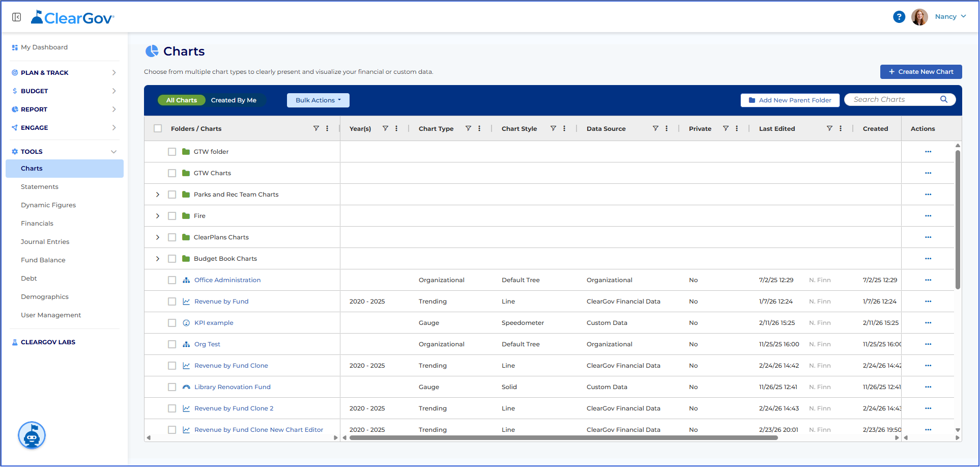Open the chatbot assistant robot icon
The width and height of the screenshot is (980, 467).
point(32,435)
